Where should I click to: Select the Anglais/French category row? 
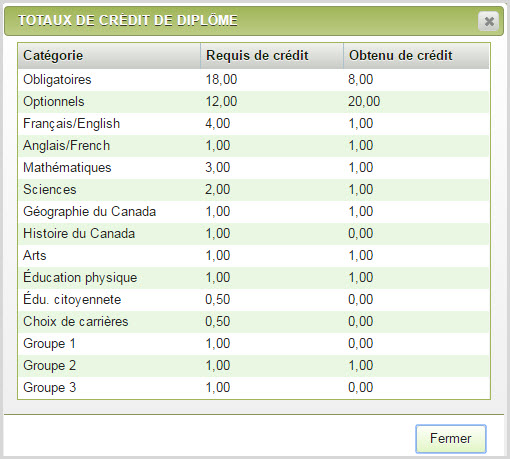click(254, 146)
